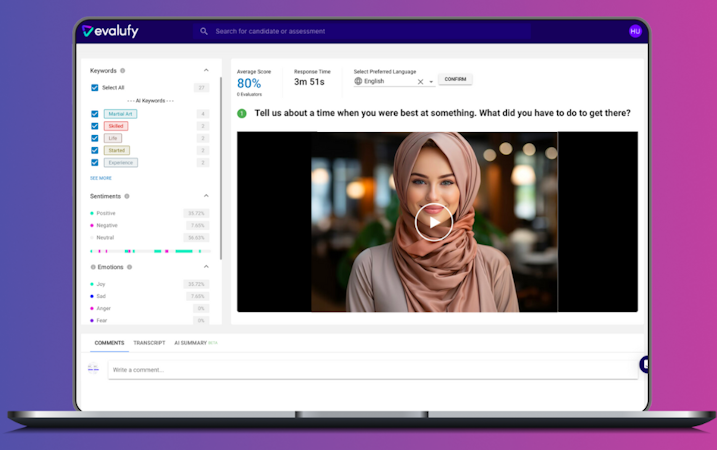
Task: Click the Sad emotion row
Action: pyautogui.click(x=150, y=296)
